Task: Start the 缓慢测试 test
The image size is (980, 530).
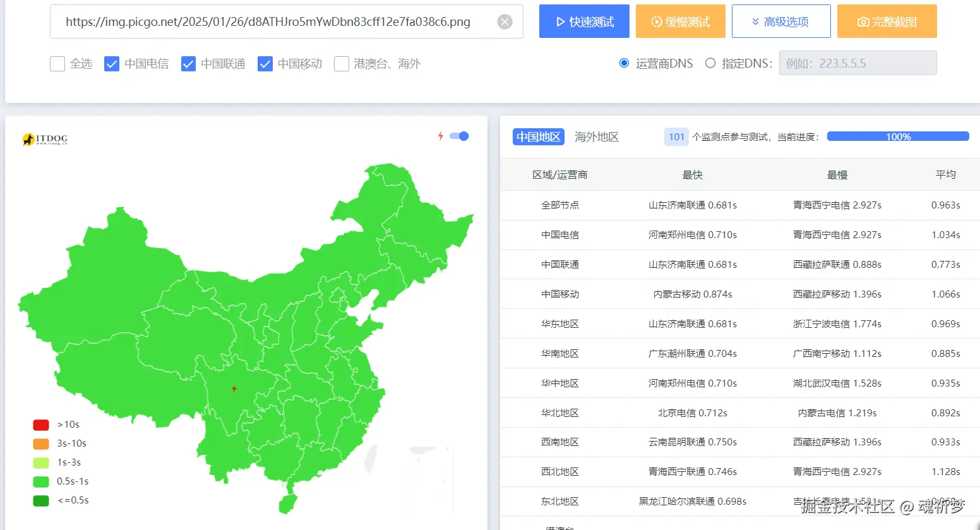Action: [x=681, y=21]
